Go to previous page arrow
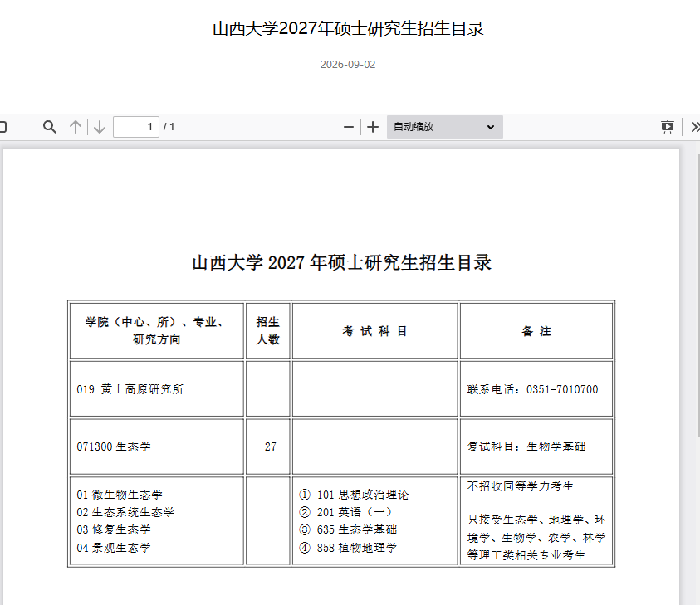 point(76,127)
